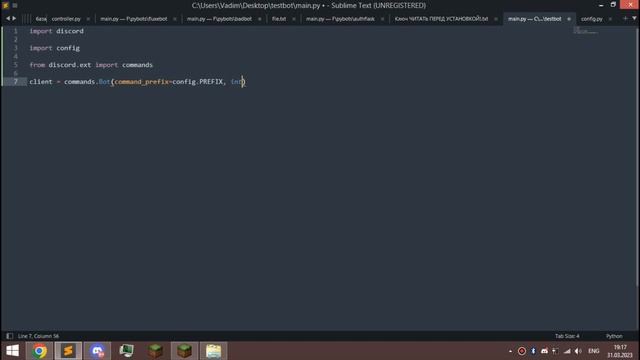The image size is (640, 360).
Task: Open the volume speaker tray icon
Action: click(578, 351)
